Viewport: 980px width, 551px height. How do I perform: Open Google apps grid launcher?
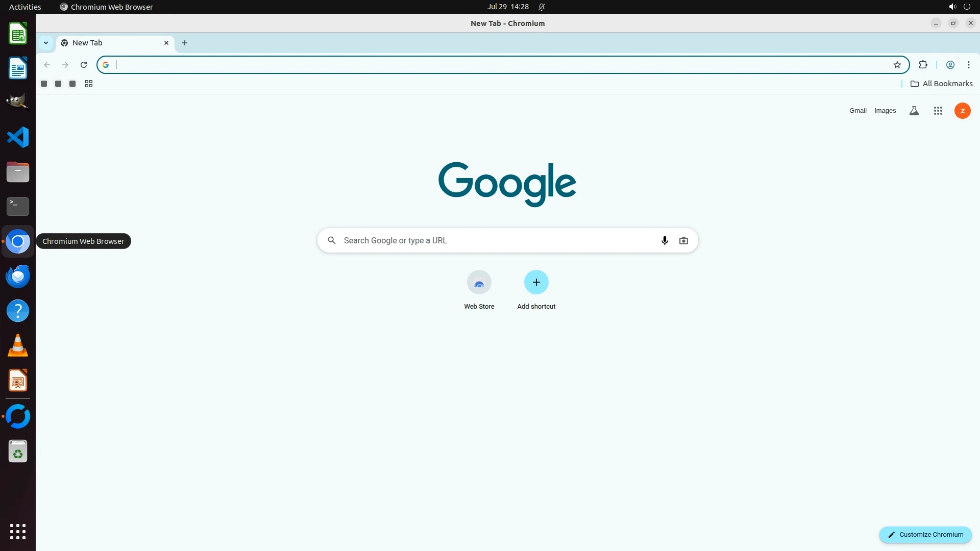(938, 111)
